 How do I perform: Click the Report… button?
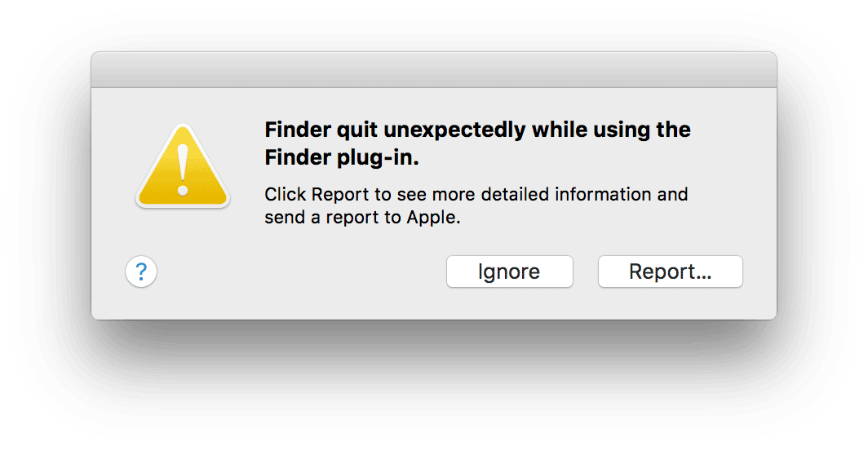[670, 271]
